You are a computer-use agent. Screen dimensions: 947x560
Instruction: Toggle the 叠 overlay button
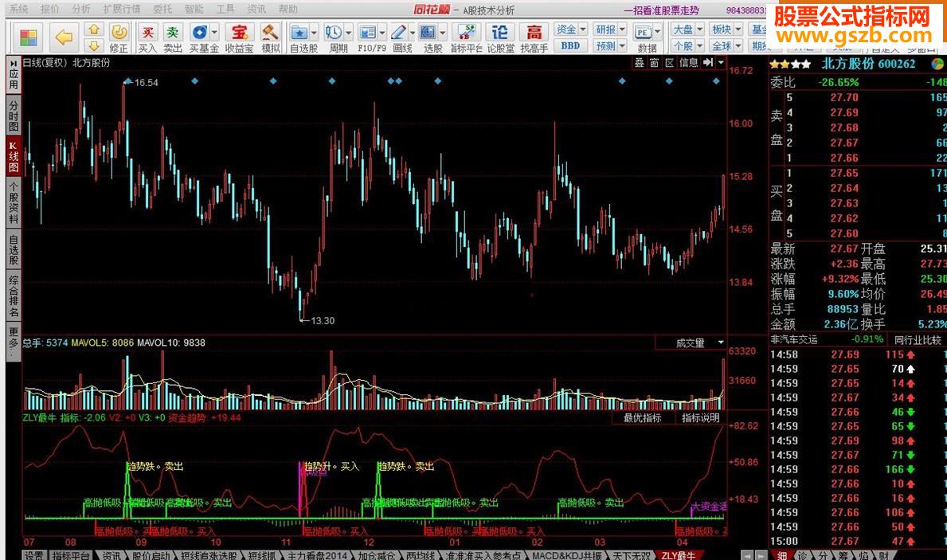pyautogui.click(x=640, y=62)
